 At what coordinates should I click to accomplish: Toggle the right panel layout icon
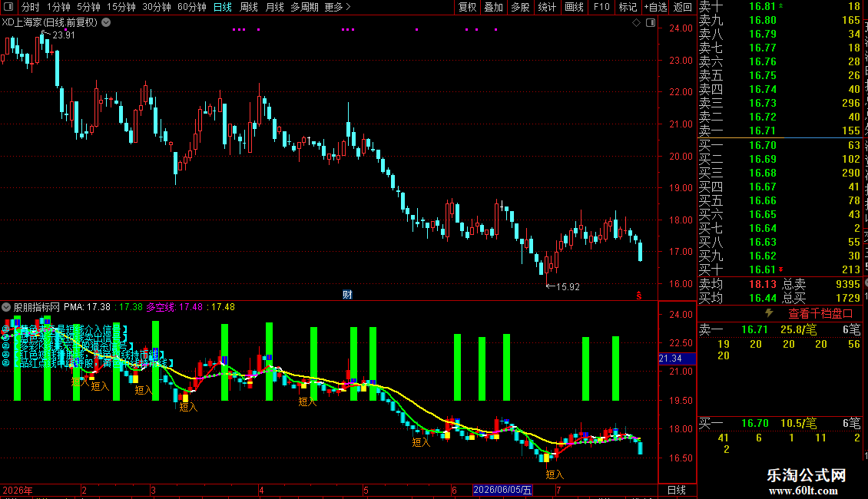651,23
